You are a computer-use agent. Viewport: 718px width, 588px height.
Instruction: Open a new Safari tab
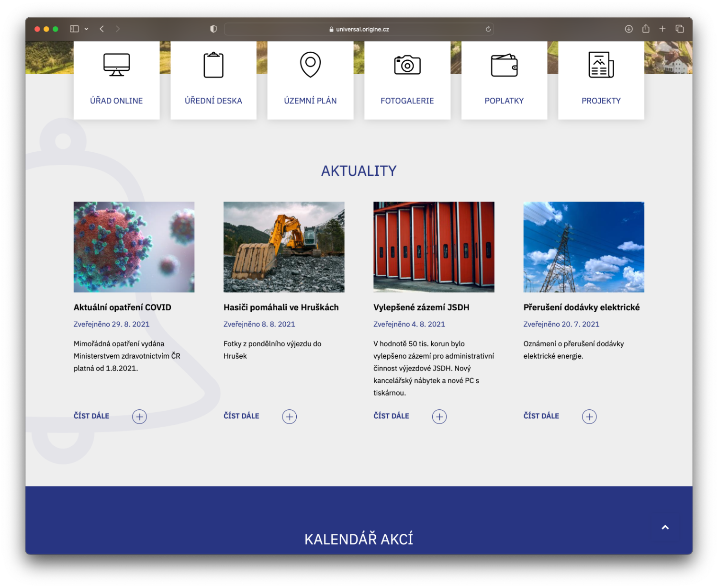[662, 29]
